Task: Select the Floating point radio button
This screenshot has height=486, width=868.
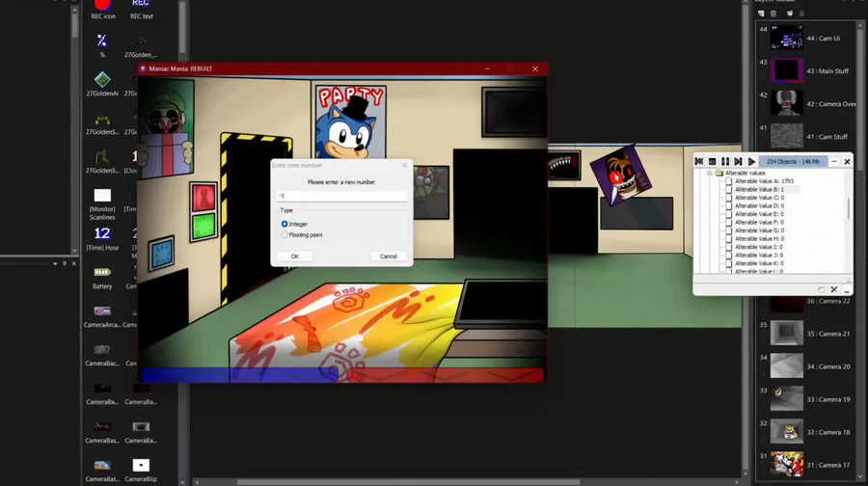Action: [x=285, y=234]
